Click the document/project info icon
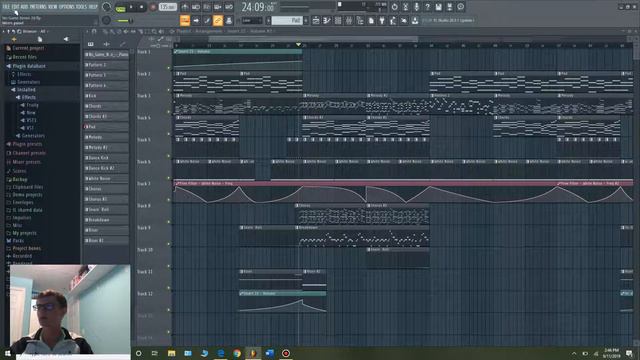 (x=371, y=20)
